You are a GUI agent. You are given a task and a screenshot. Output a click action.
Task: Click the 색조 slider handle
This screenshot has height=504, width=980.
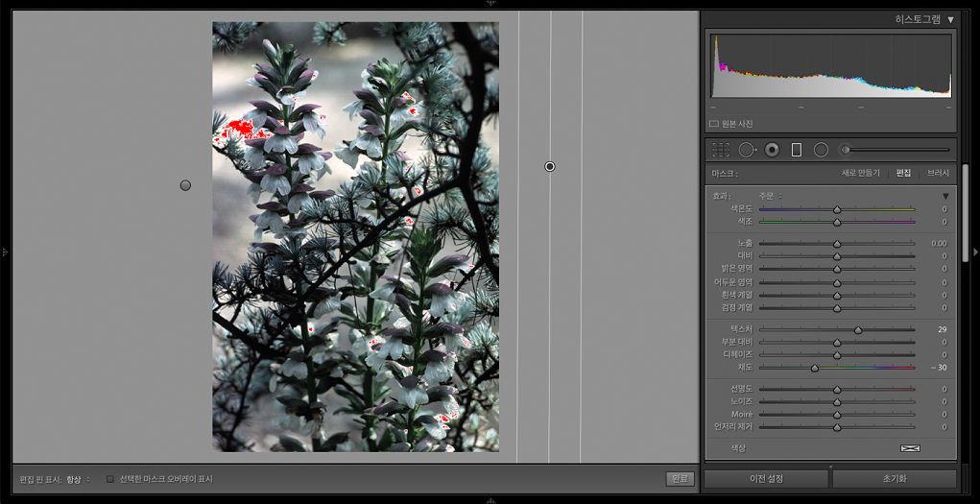[x=837, y=222]
